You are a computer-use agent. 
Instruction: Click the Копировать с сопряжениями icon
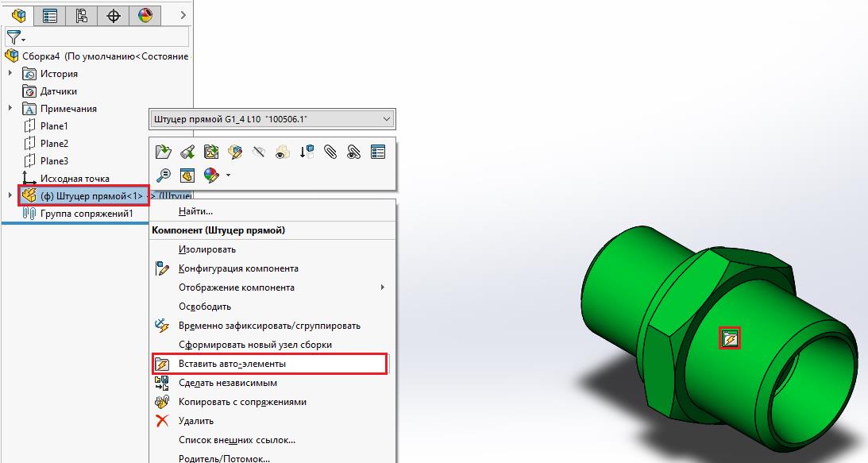[x=162, y=402]
